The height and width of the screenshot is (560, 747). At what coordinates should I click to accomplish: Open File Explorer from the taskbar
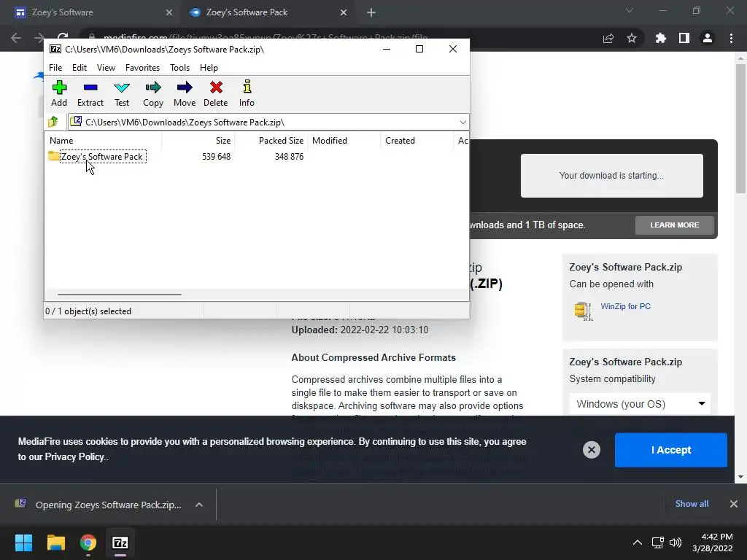[55, 542]
